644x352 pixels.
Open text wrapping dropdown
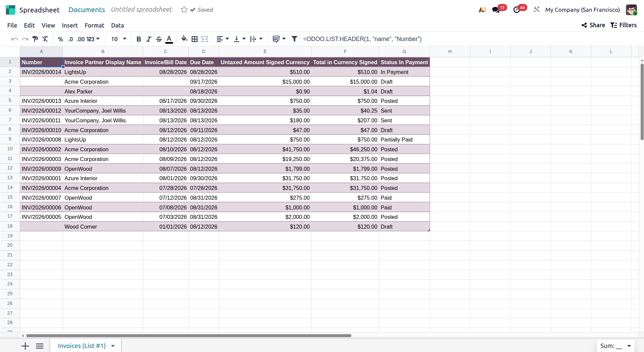[256, 39]
